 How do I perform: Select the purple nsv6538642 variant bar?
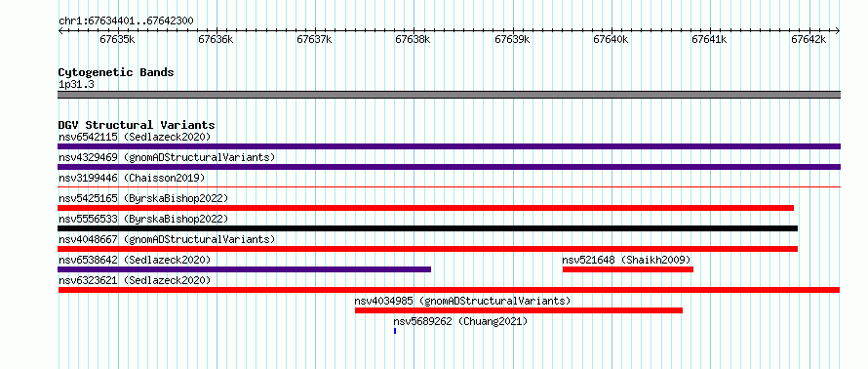click(244, 269)
